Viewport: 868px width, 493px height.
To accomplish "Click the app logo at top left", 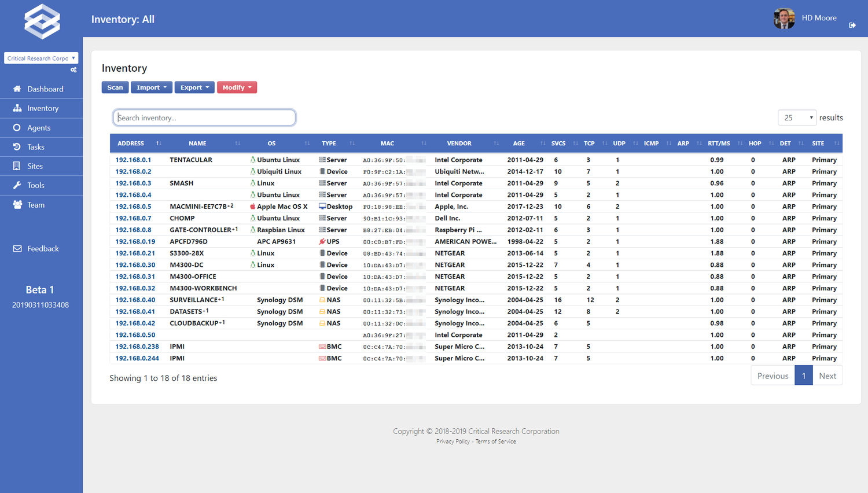I will (41, 21).
